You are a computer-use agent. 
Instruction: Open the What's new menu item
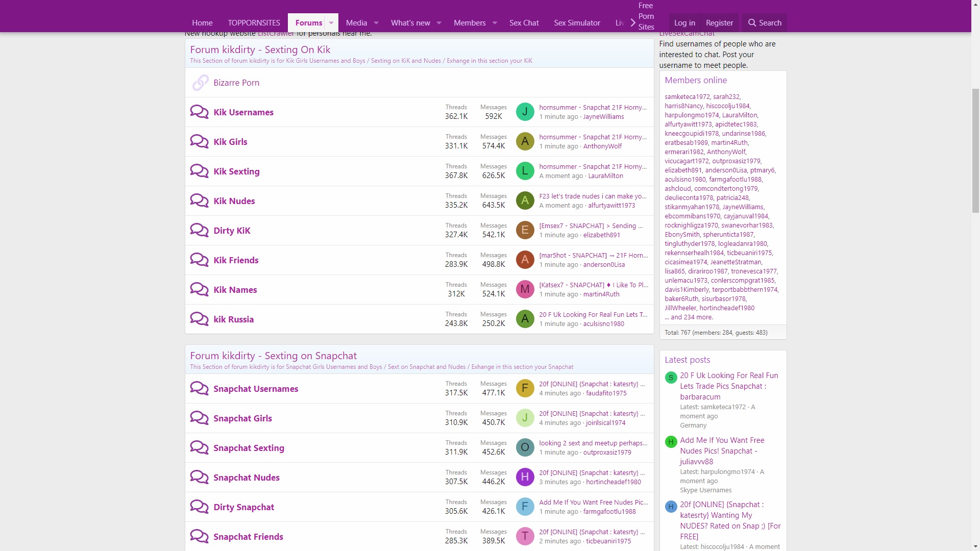pos(410,23)
